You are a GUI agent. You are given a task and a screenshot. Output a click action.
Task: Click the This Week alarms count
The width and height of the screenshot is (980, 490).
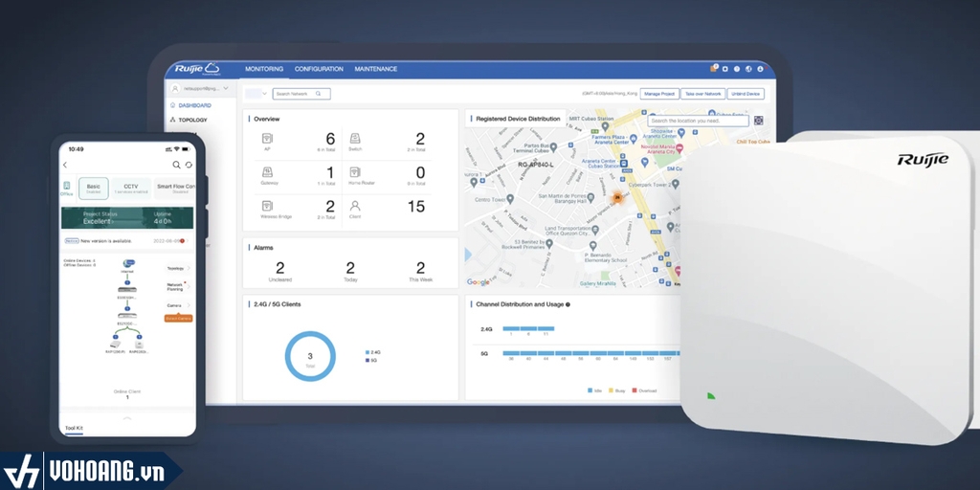(421, 268)
